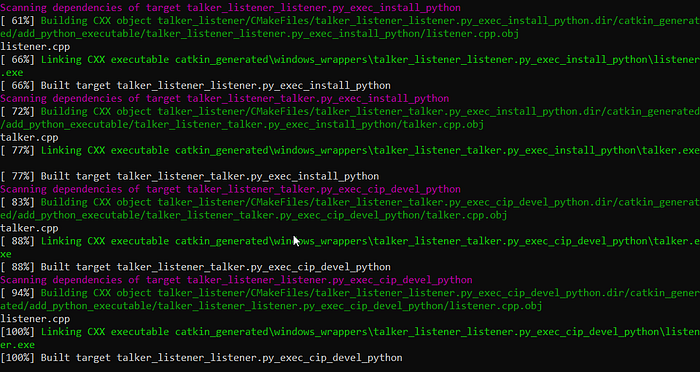Screen dimensions: 700x372
Task: Click '[ 88%] Built target talker_listener_talker.py_exec_cip_devel_python'
Action: click(x=196, y=267)
